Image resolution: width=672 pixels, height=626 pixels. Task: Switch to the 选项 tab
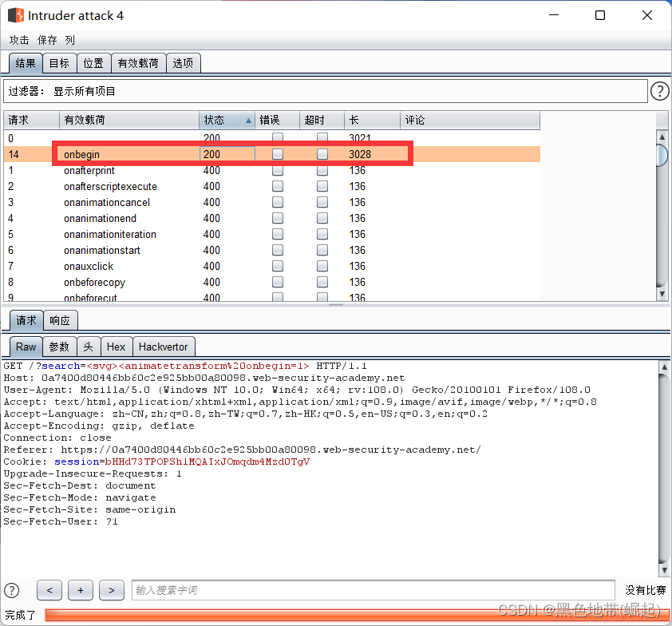[183, 63]
